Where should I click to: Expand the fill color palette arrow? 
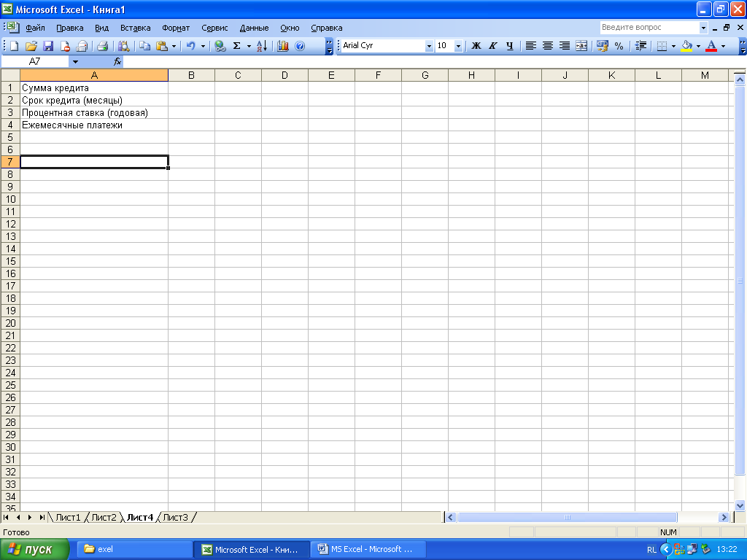tap(698, 46)
